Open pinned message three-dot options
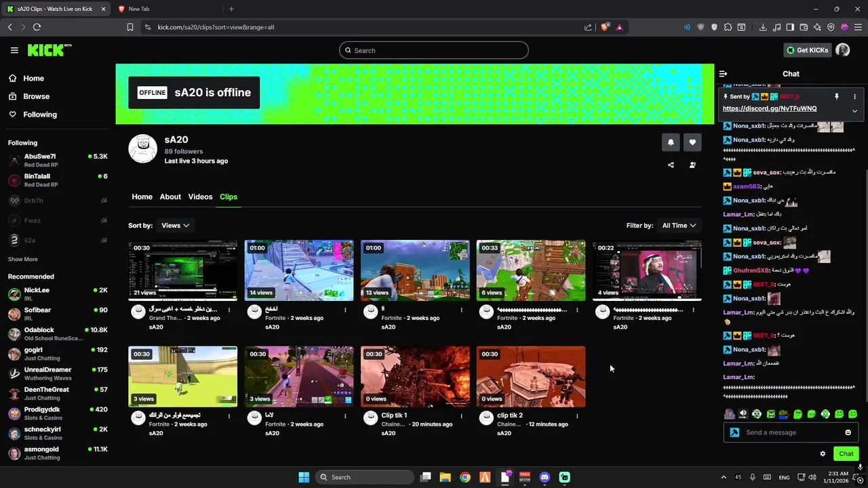868x488 pixels. (x=854, y=97)
